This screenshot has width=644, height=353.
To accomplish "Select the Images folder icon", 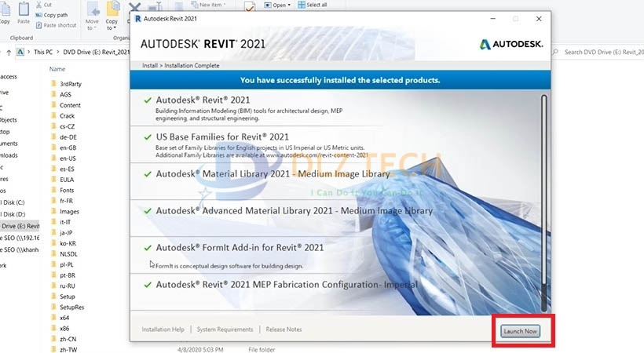I will [x=53, y=211].
